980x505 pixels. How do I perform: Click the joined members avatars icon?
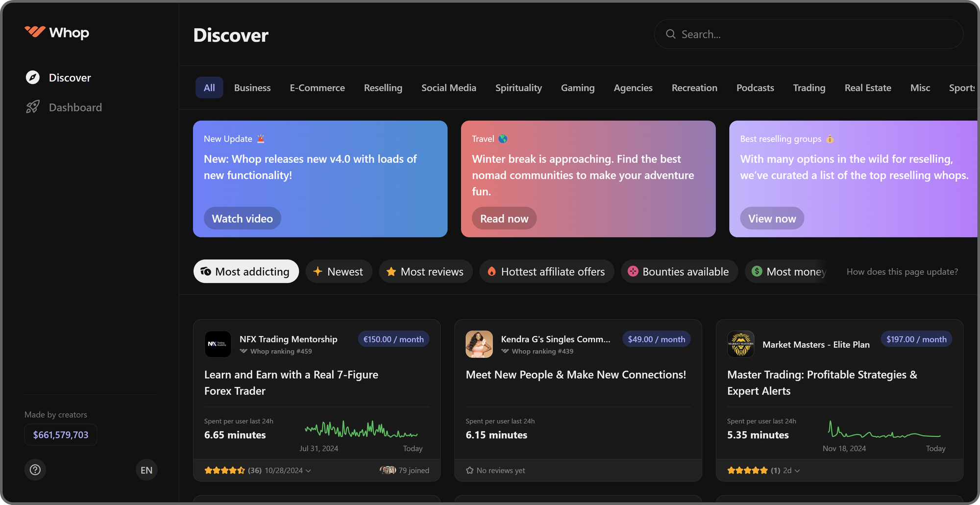click(388, 470)
